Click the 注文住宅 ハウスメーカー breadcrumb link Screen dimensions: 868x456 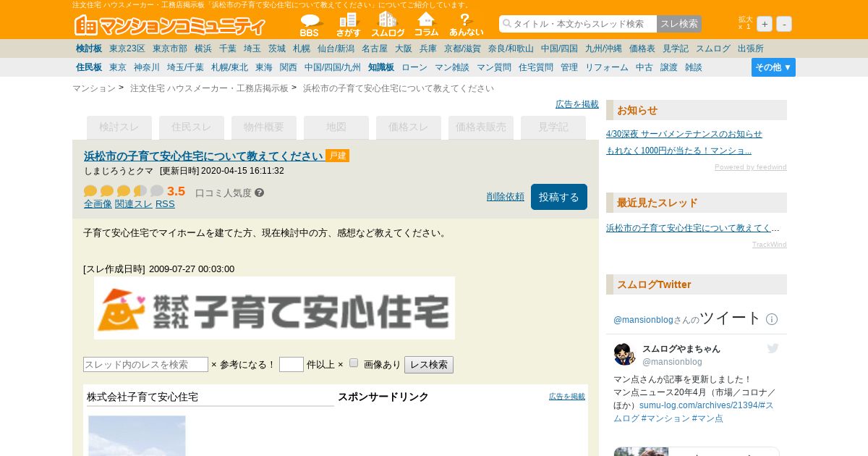point(209,88)
